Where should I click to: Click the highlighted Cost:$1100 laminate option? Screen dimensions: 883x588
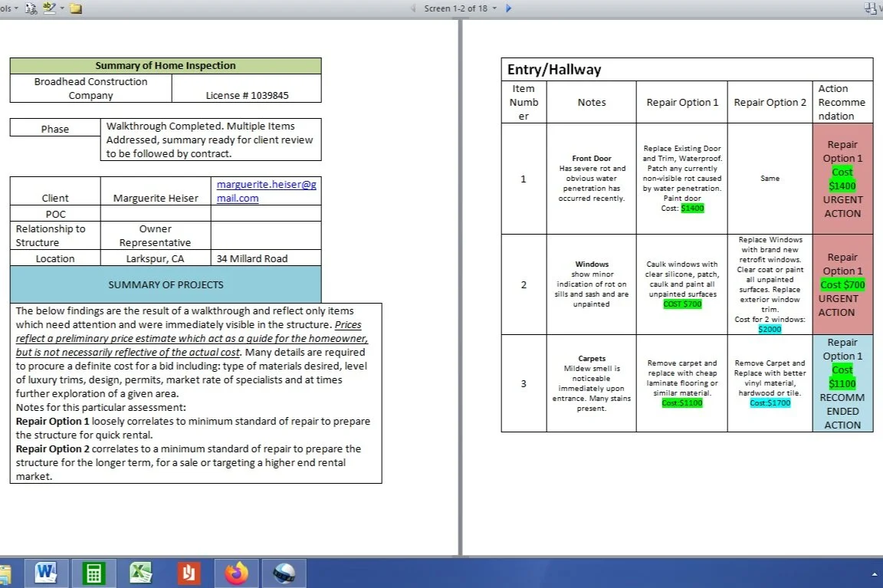[x=682, y=402]
